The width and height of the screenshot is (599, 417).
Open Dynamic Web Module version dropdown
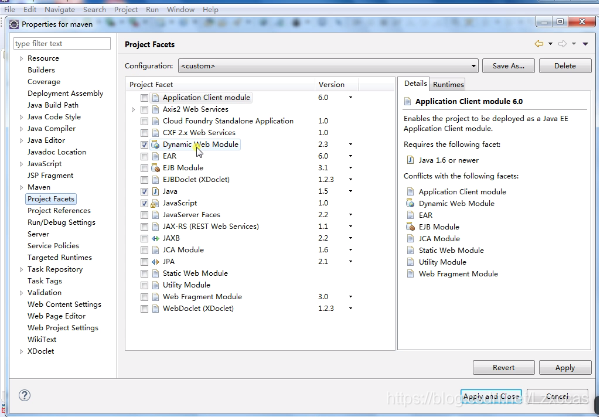click(x=350, y=144)
